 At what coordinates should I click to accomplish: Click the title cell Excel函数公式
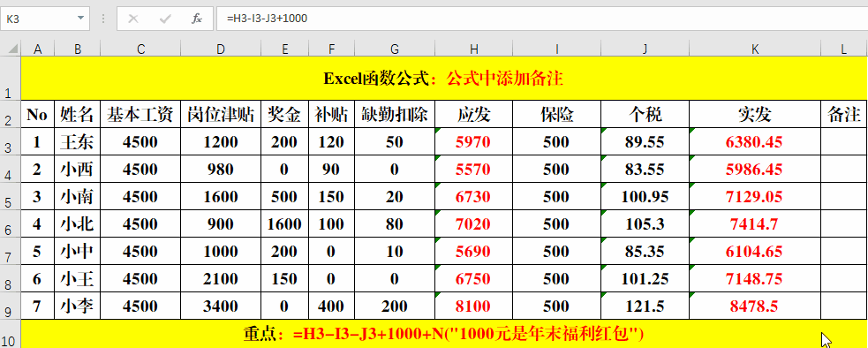pos(444,78)
